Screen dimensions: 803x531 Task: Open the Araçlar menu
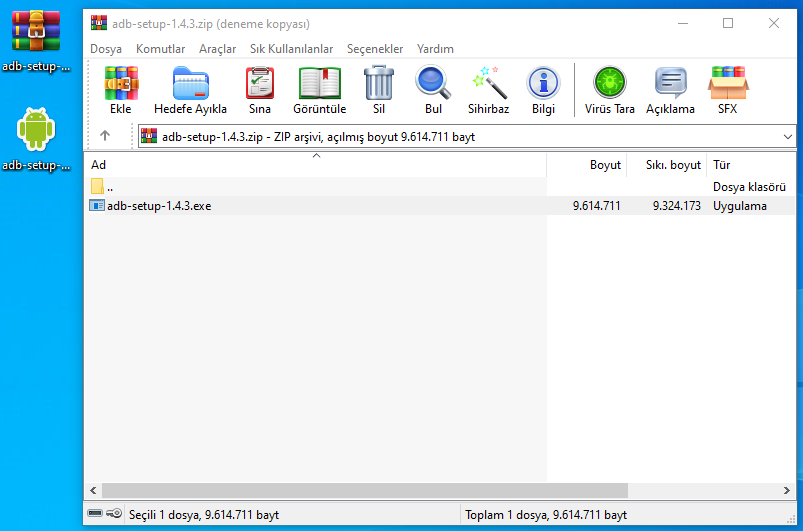tap(218, 49)
